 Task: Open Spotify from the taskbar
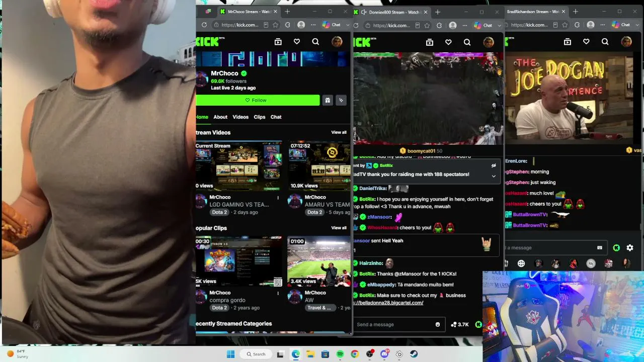click(340, 354)
